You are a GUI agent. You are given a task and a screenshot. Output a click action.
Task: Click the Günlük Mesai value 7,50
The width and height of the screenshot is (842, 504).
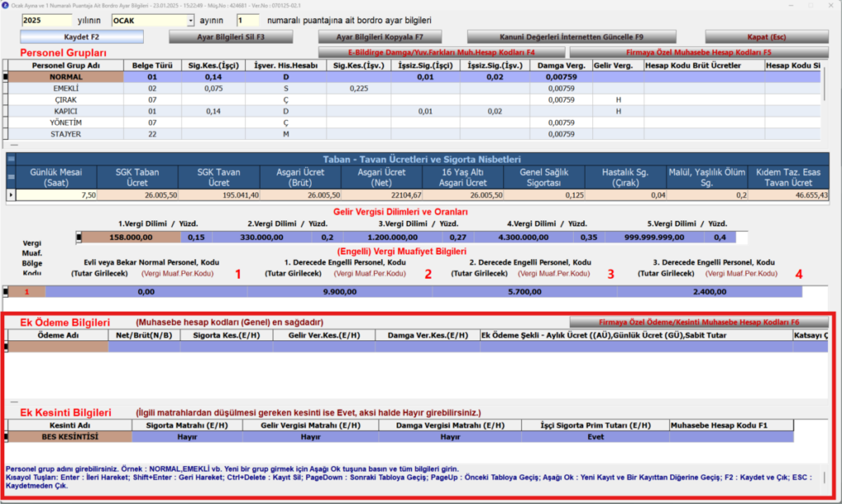[57, 195]
